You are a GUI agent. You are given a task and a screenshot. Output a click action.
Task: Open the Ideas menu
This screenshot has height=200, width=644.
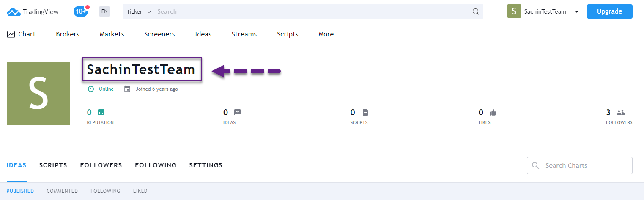pyautogui.click(x=203, y=34)
